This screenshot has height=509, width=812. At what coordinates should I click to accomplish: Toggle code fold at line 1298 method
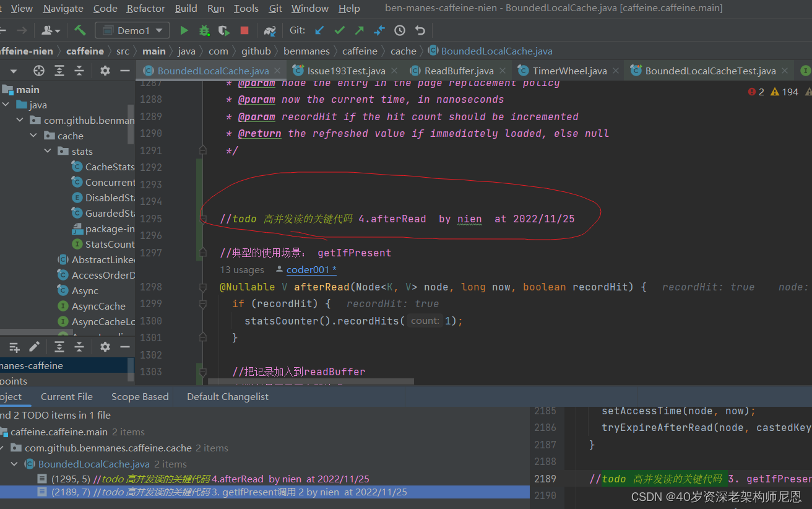pos(202,287)
